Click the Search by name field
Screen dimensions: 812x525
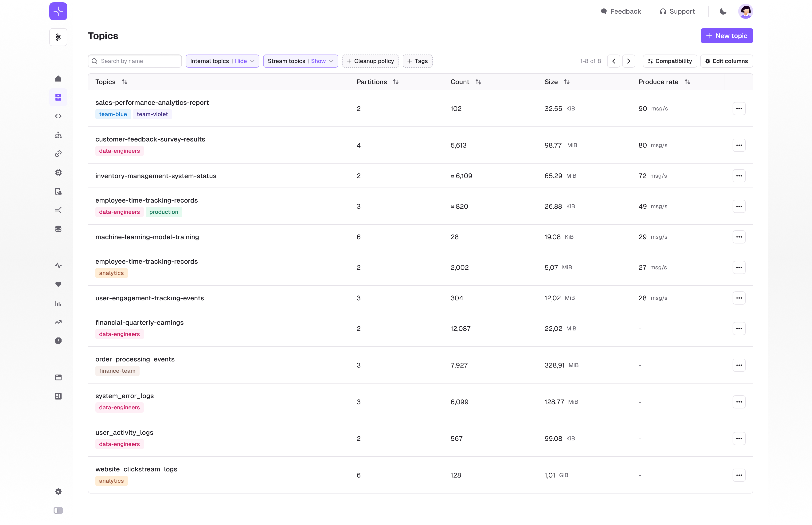click(134, 61)
